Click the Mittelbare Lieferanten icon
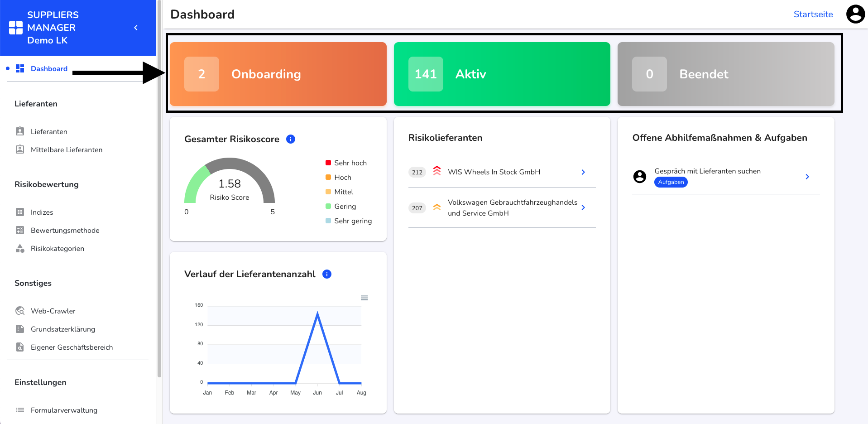The image size is (868, 424). [x=20, y=149]
